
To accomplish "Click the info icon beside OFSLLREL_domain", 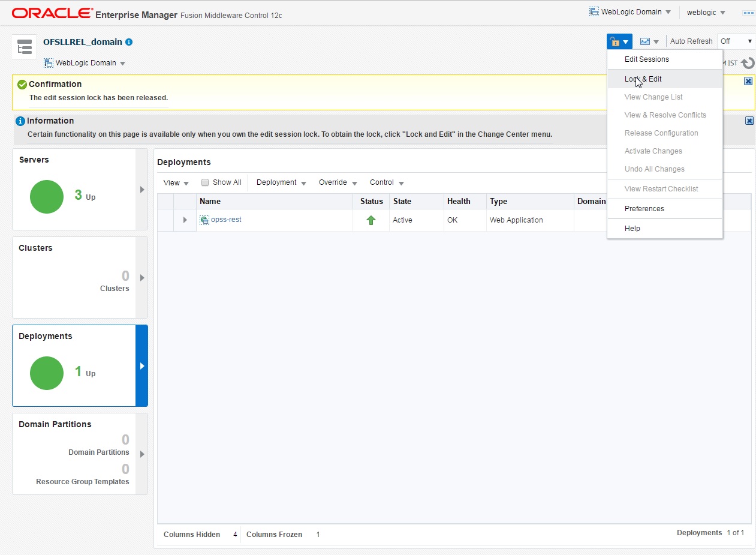I will [x=129, y=42].
